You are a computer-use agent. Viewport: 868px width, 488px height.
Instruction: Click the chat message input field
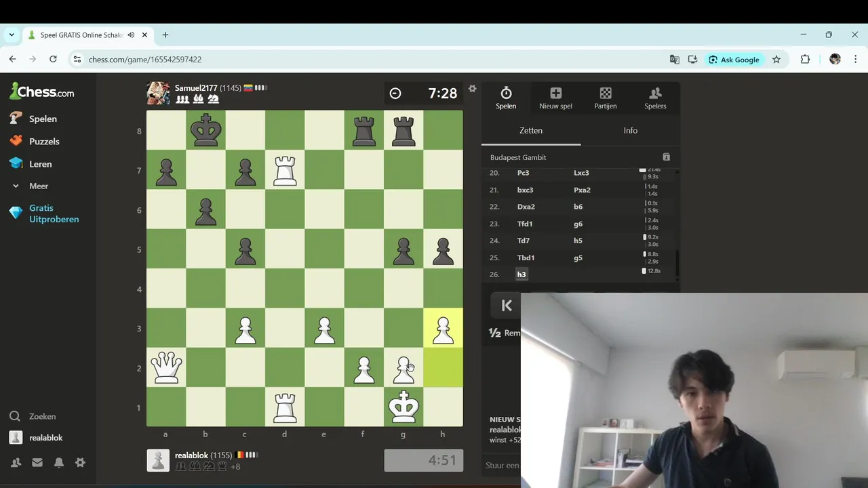pos(502,466)
